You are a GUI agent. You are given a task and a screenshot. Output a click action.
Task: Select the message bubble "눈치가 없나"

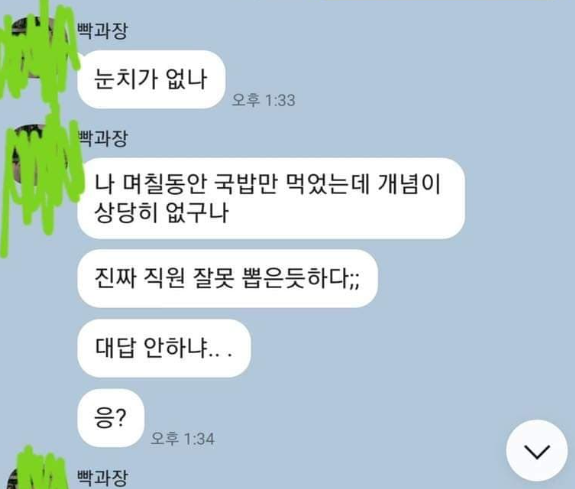coord(151,79)
